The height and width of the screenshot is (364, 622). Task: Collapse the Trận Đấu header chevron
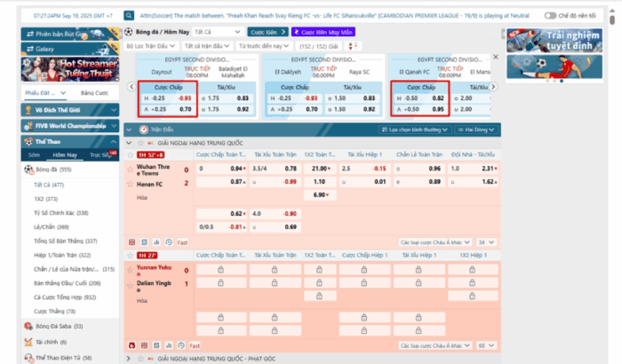[129, 130]
